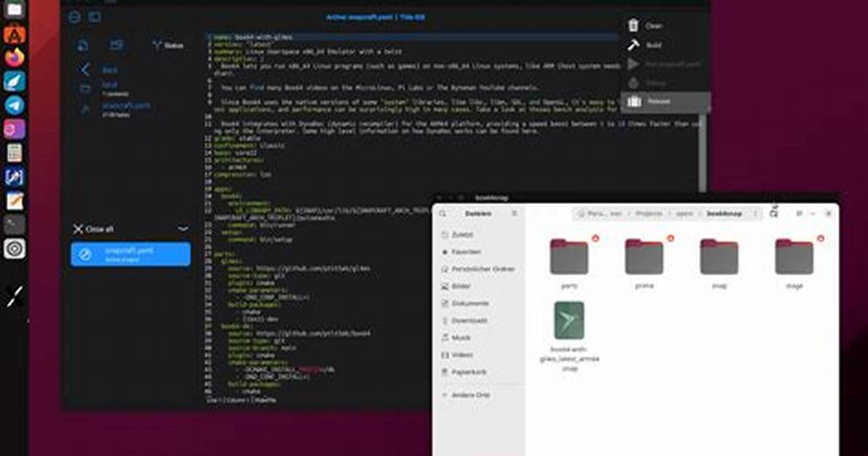
Task: Open Andere Orte in Dateien sidebar
Action: 480,395
